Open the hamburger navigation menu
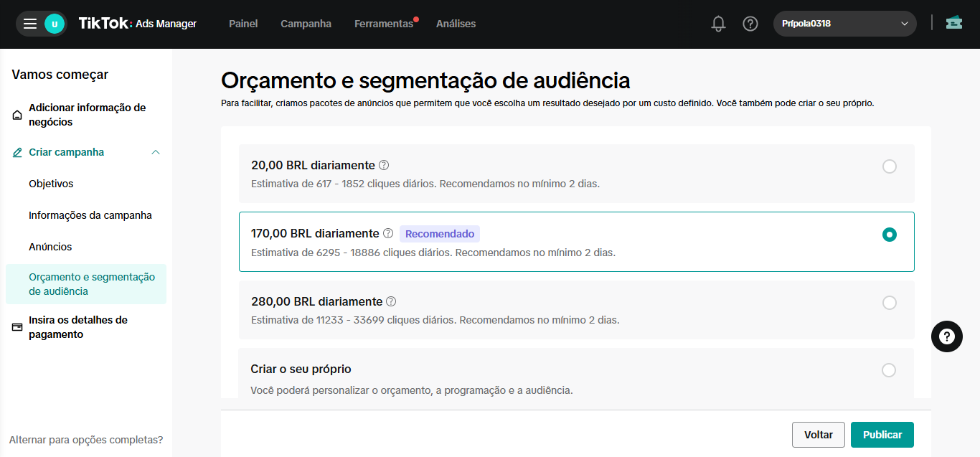Screen dimensions: 980x457 pyautogui.click(x=29, y=23)
